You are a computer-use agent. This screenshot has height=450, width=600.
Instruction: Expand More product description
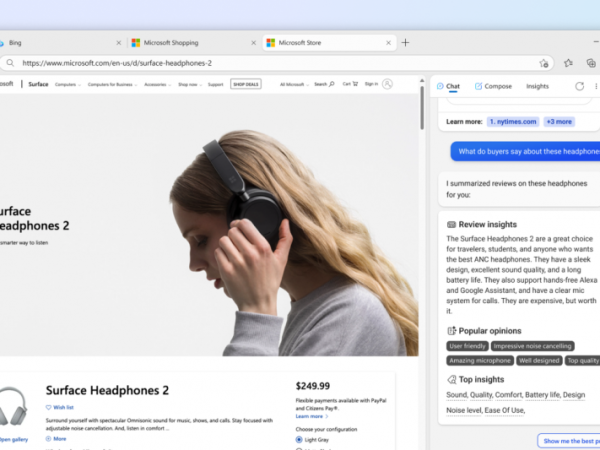(56, 439)
